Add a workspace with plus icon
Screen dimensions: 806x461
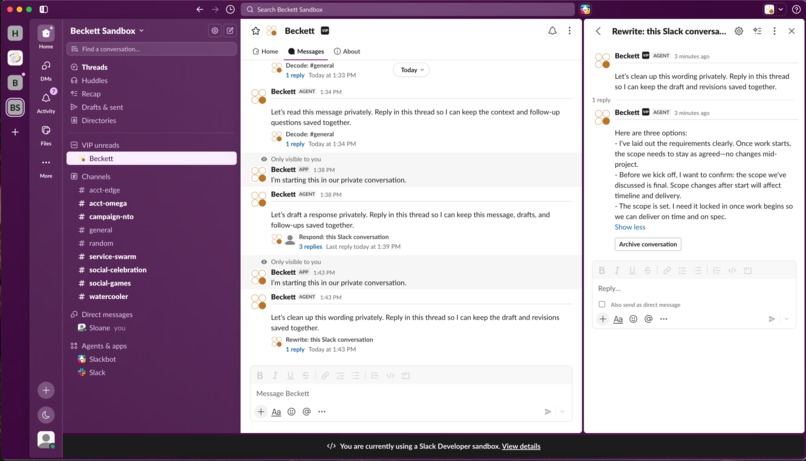point(15,132)
